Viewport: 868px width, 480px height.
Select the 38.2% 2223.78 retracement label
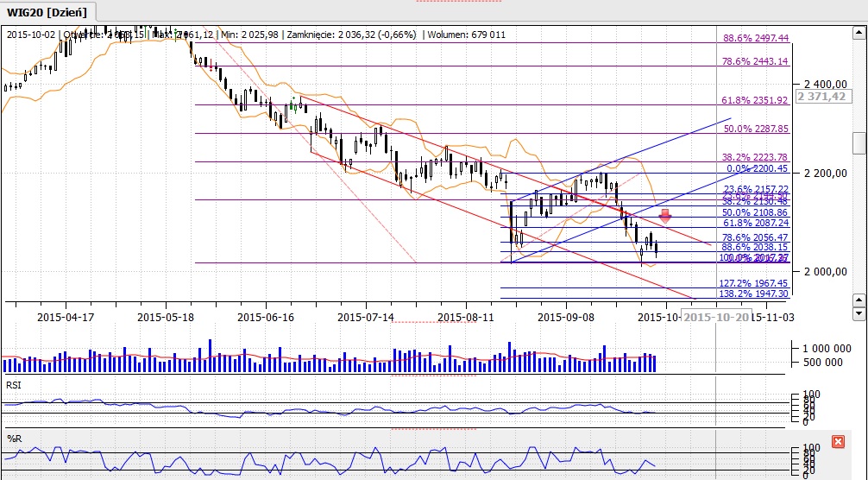click(756, 157)
